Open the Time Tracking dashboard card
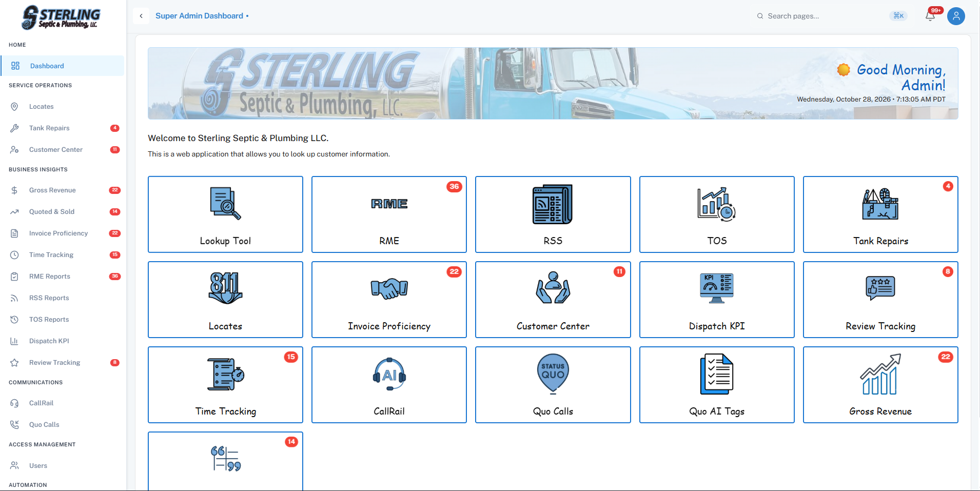Image resolution: width=980 pixels, height=491 pixels. 225,385
